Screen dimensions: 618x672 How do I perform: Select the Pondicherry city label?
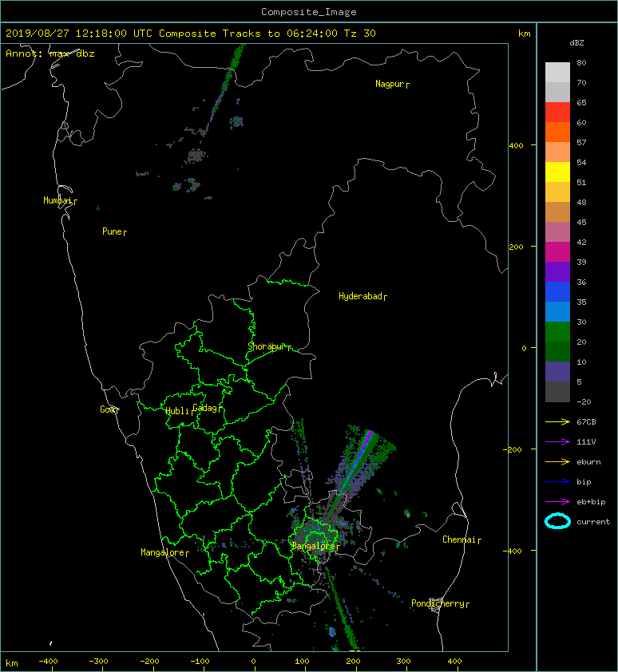tap(440, 603)
